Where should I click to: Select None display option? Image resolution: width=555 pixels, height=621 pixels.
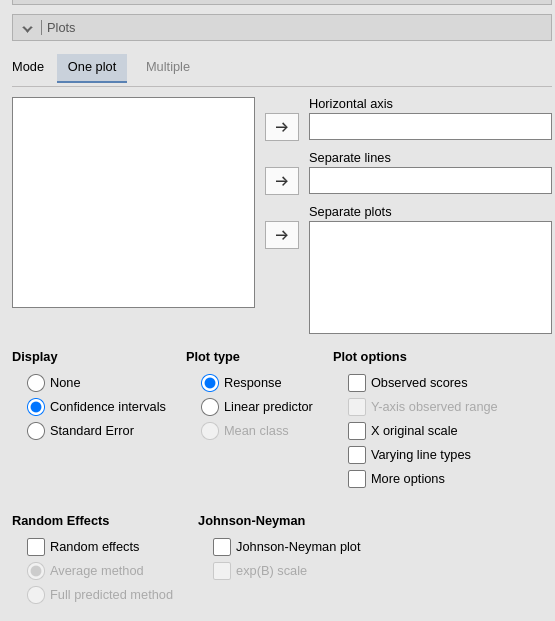point(36,383)
